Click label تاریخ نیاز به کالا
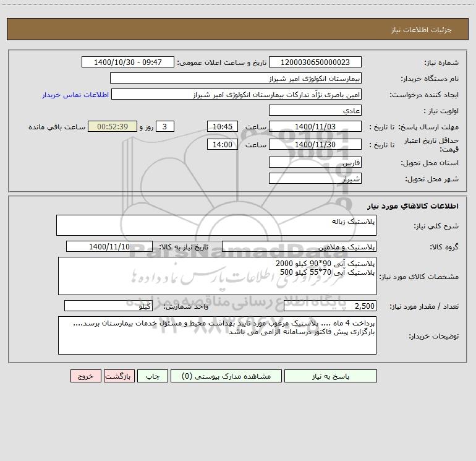This screenshot has height=461, width=476. pyautogui.click(x=184, y=247)
